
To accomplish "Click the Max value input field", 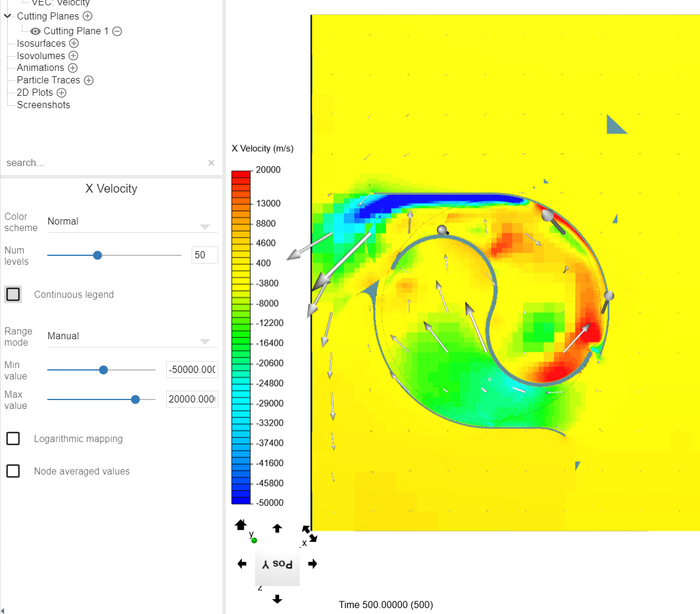I will point(192,399).
